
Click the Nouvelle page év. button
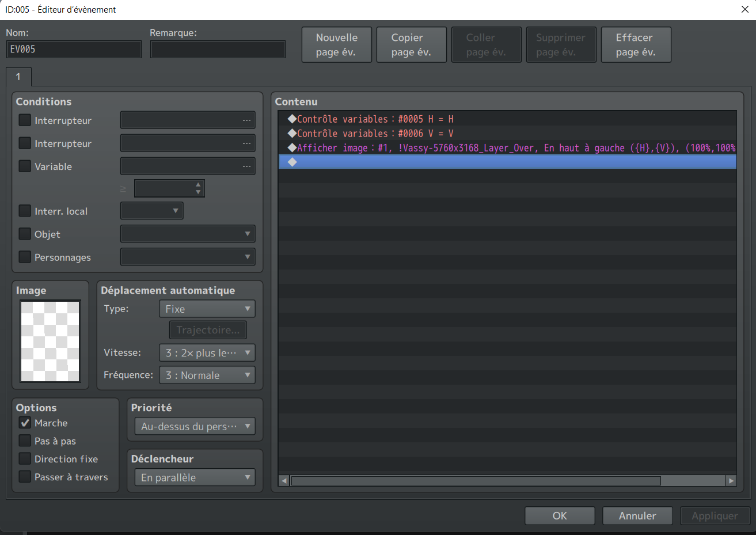[337, 45]
